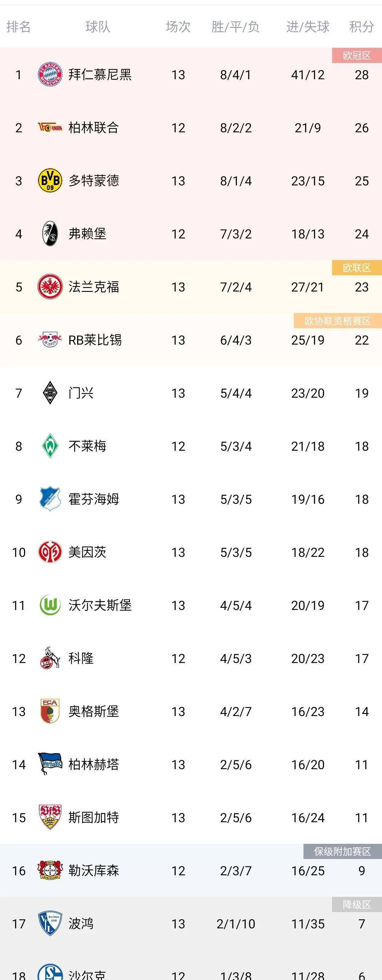Tap the Bayer Leverkusen lion crest
Viewport: 382px width, 980px height.
[50, 870]
